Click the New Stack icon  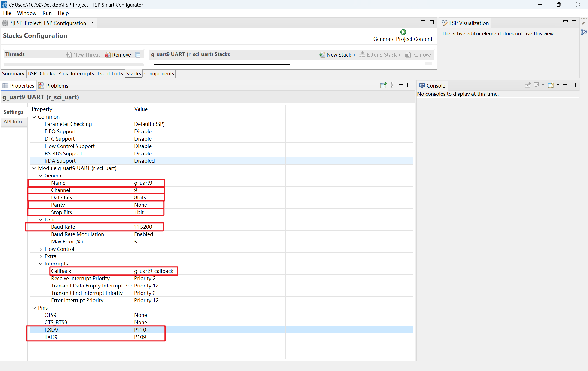[322, 55]
